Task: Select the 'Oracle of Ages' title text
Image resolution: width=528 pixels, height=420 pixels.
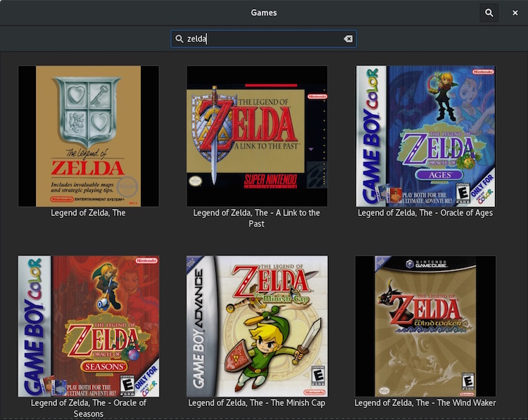Action: click(425, 212)
